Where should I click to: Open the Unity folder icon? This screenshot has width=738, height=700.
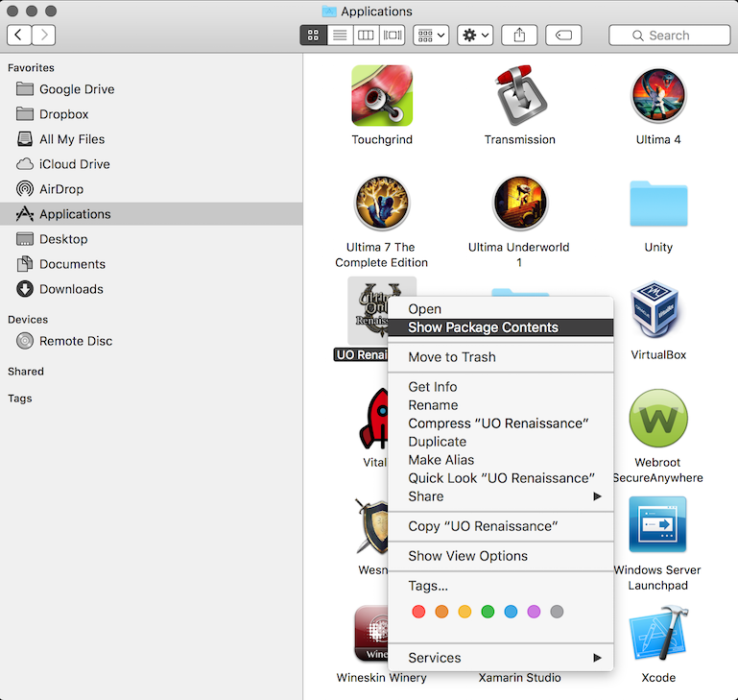(x=658, y=204)
